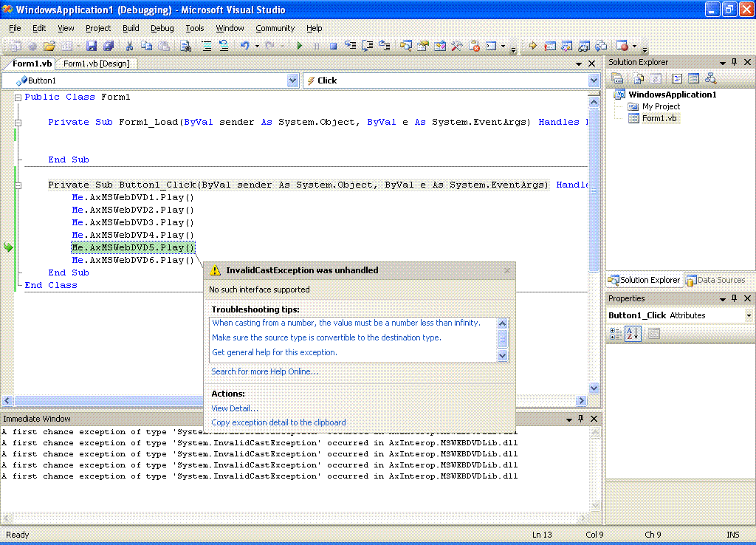
Task: Open the Properties Window toolbar icon
Action: [423, 47]
